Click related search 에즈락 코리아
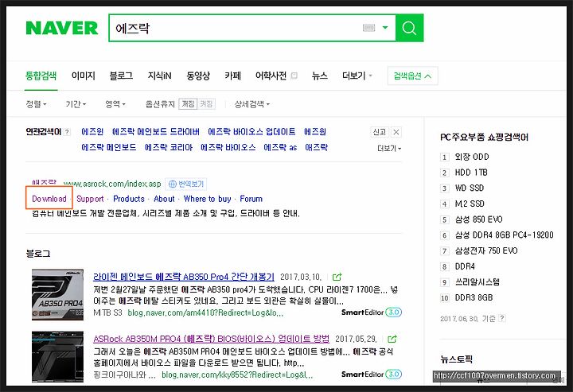This screenshot has height=392, width=573. pyautogui.click(x=169, y=147)
